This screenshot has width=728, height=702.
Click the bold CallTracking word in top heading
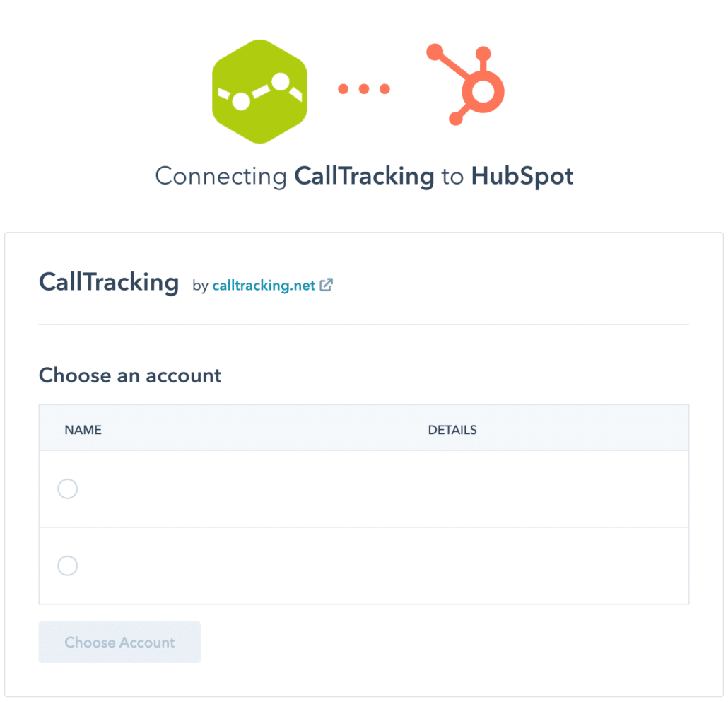pos(365,177)
